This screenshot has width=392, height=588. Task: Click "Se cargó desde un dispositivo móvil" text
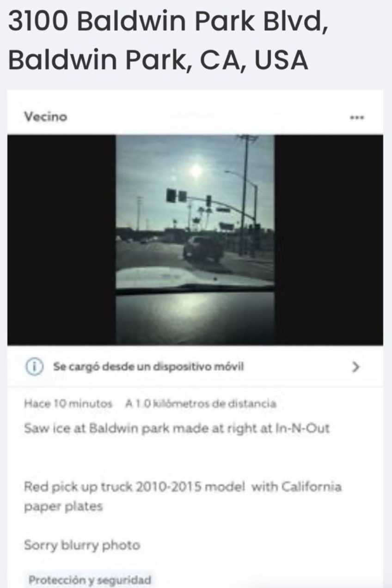[x=148, y=367]
